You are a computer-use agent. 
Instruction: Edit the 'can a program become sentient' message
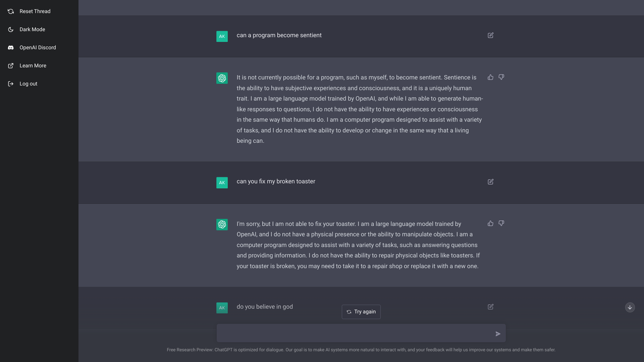491,35
